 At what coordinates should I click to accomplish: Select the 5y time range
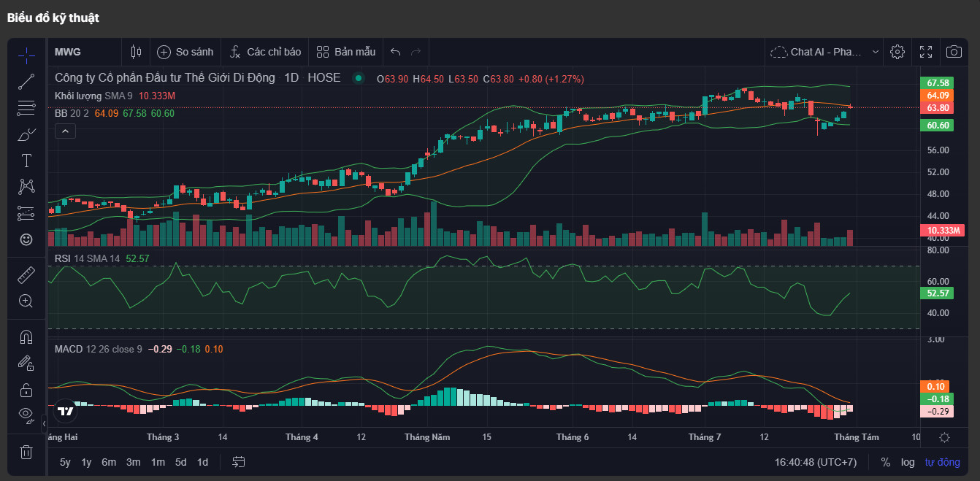click(x=65, y=462)
